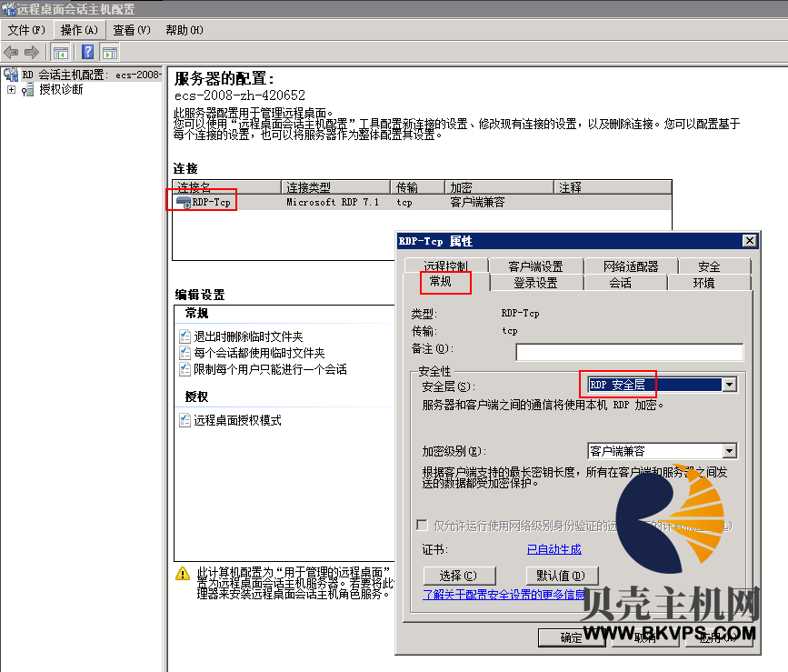Toggle the show/hide console tree icon
788x672 pixels.
[x=61, y=52]
